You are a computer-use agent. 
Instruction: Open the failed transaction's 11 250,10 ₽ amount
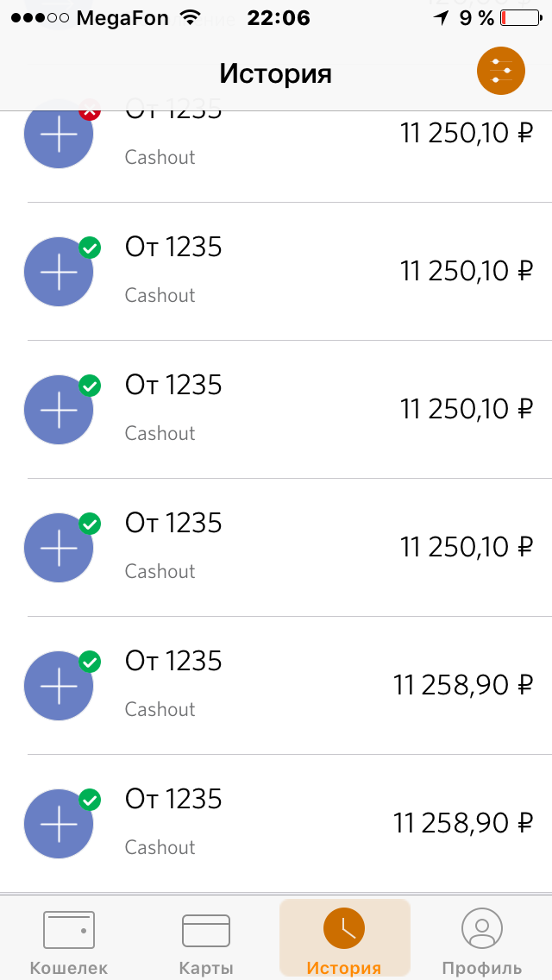coord(467,134)
